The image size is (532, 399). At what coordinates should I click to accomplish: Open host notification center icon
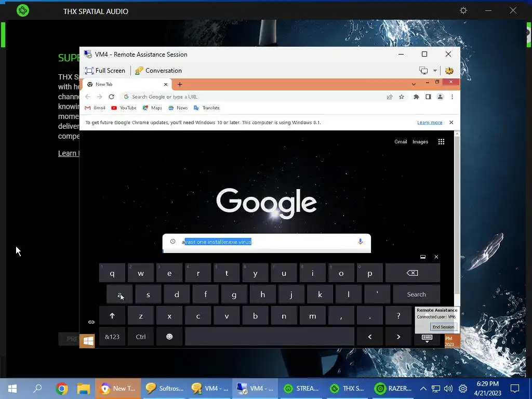(515, 389)
